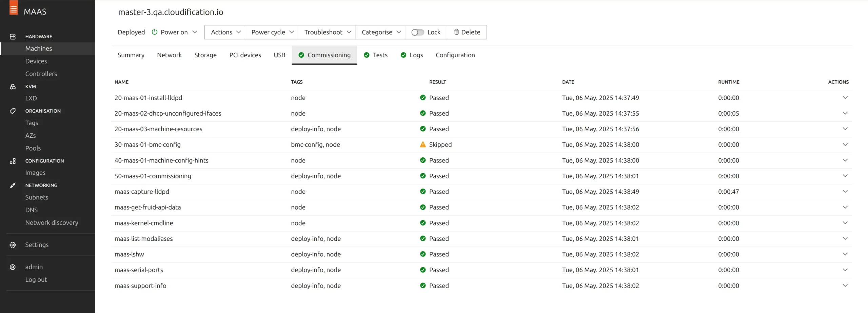Open the Troubleshoot dropdown menu
The image size is (868, 313).
328,32
